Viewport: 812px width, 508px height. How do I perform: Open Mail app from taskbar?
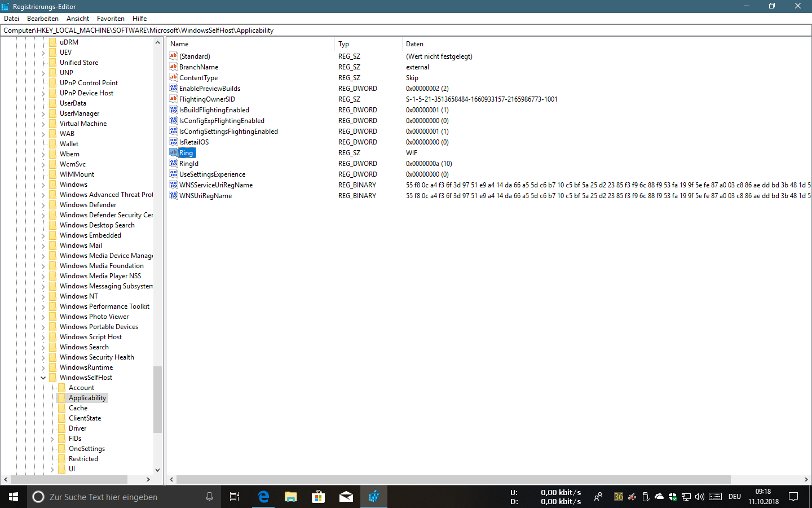point(346,497)
